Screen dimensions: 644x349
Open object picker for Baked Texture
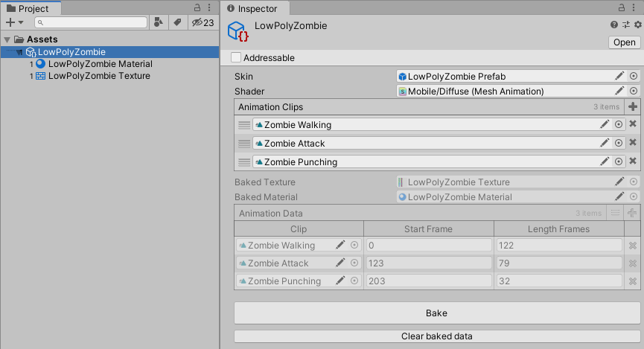(634, 182)
